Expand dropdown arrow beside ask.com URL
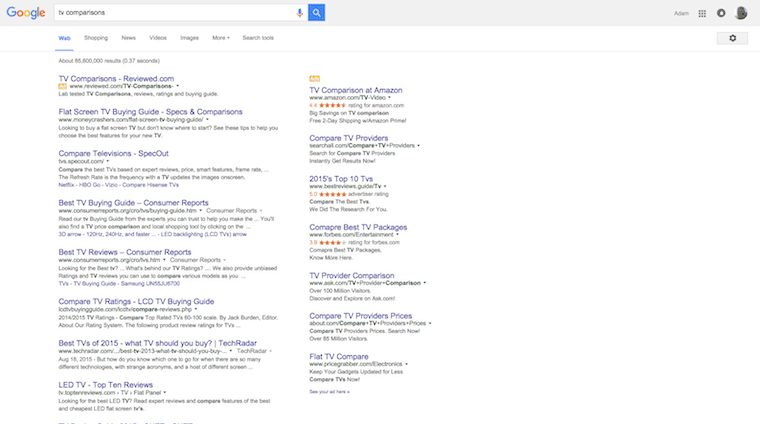This screenshot has height=424, width=760. [x=425, y=283]
